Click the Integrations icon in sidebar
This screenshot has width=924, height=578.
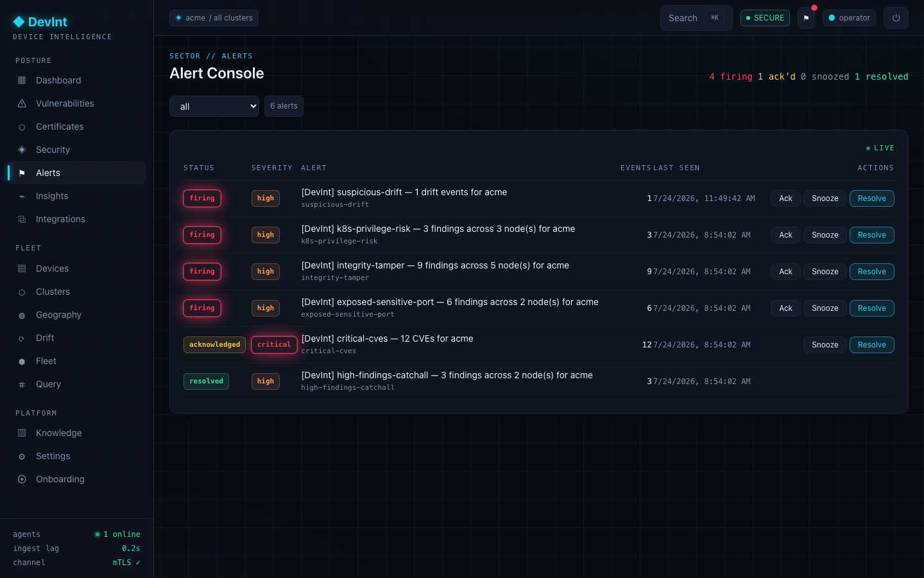(22, 220)
